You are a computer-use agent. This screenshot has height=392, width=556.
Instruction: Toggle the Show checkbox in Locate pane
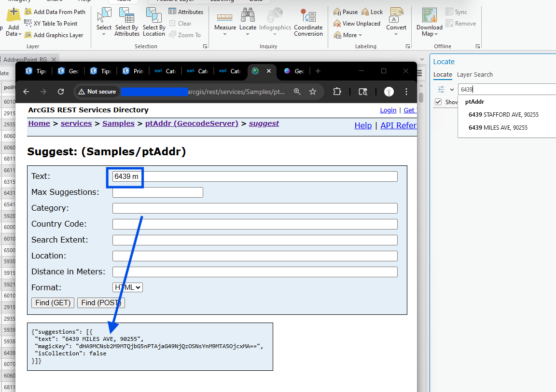(x=438, y=102)
